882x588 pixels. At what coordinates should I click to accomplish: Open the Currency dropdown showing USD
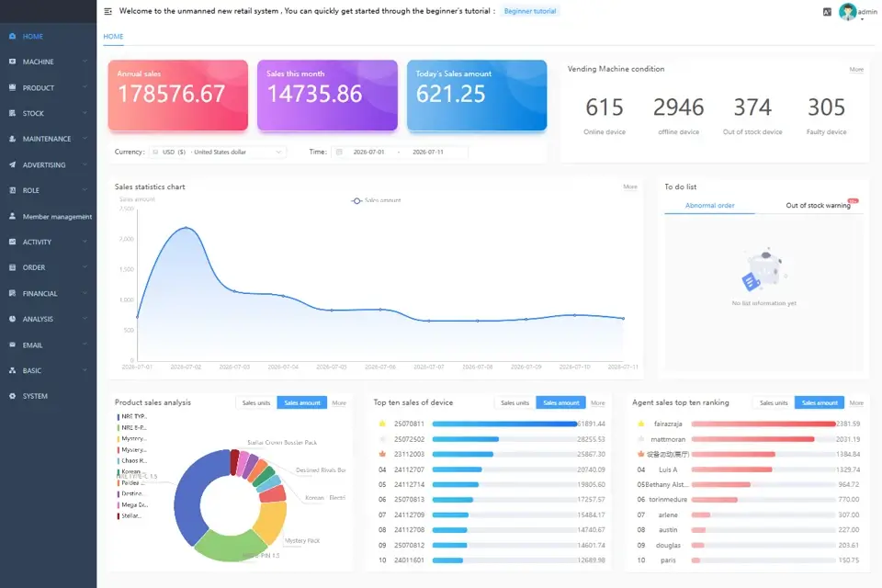pos(218,152)
